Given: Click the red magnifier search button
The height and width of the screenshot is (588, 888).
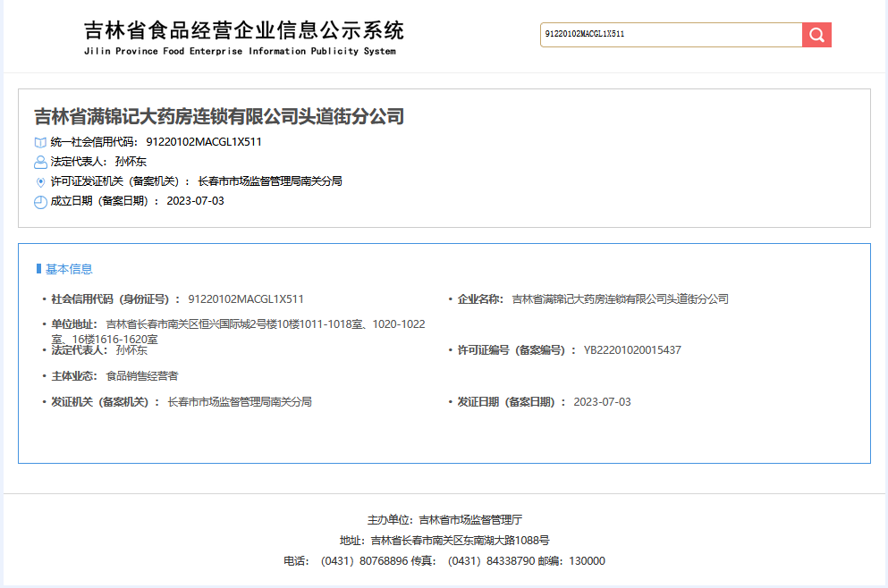Looking at the screenshot, I should pyautogui.click(x=816, y=35).
